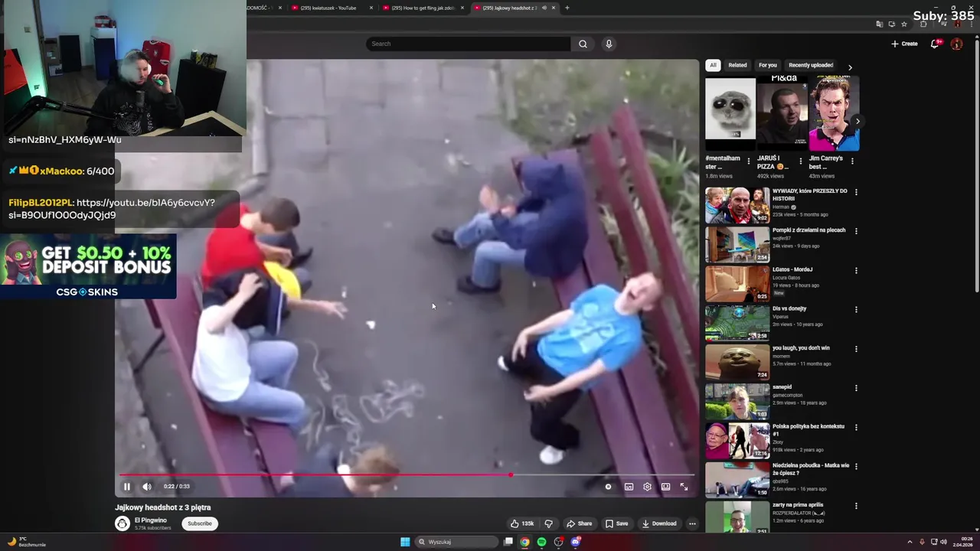The height and width of the screenshot is (551, 980).
Task: Save the video to a playlist
Action: [616, 523]
